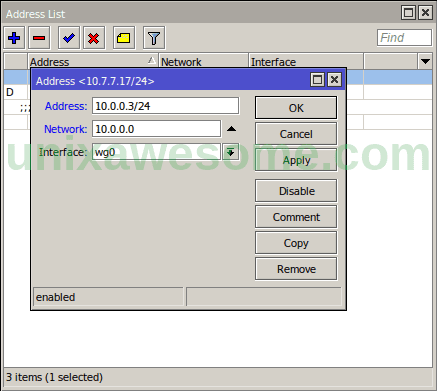Click the blue checkmark enable icon
Screen dimensions: 437x391
click(69, 38)
